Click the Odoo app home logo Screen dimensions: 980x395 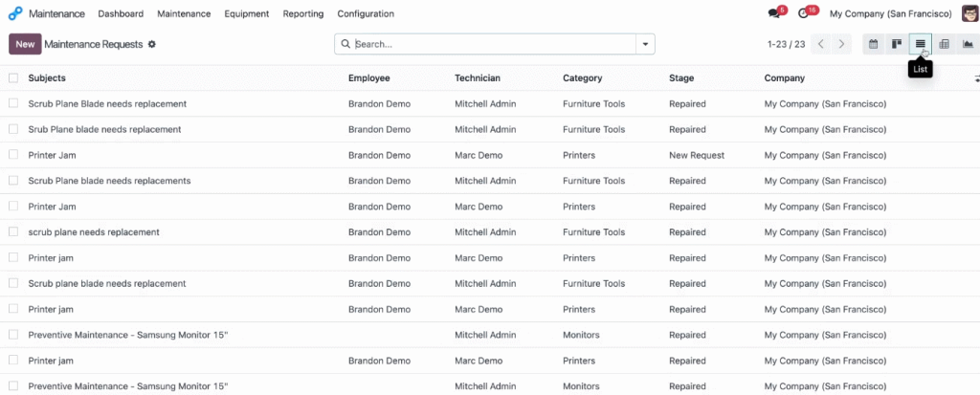click(15, 13)
